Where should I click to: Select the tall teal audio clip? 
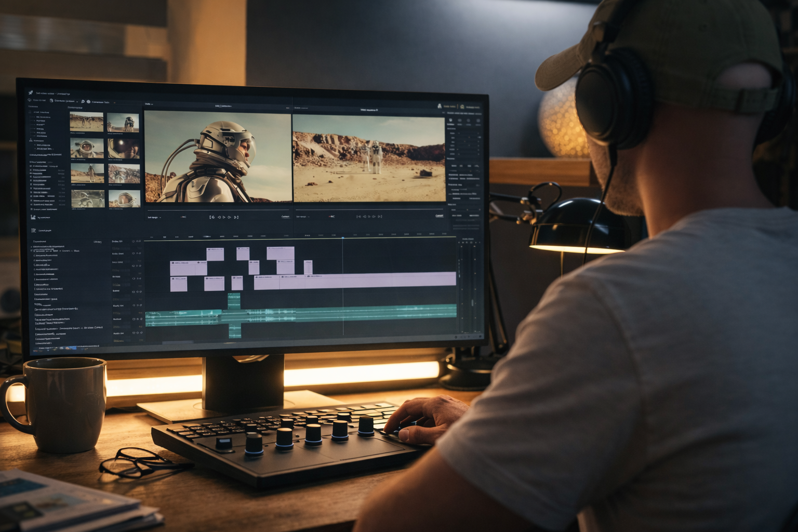coord(234,315)
